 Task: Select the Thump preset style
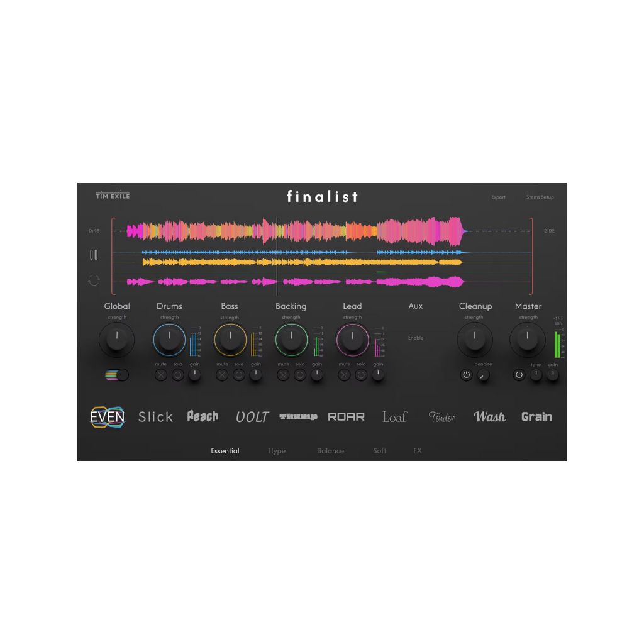pyautogui.click(x=299, y=417)
